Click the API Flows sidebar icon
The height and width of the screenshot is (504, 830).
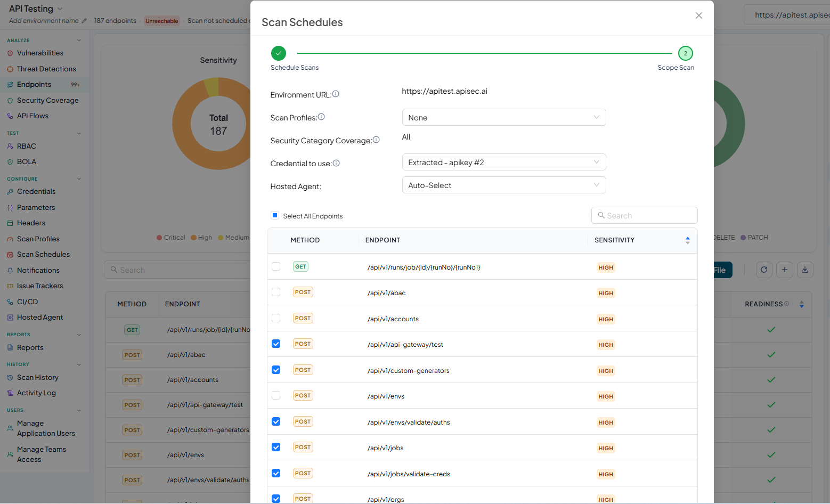[10, 116]
